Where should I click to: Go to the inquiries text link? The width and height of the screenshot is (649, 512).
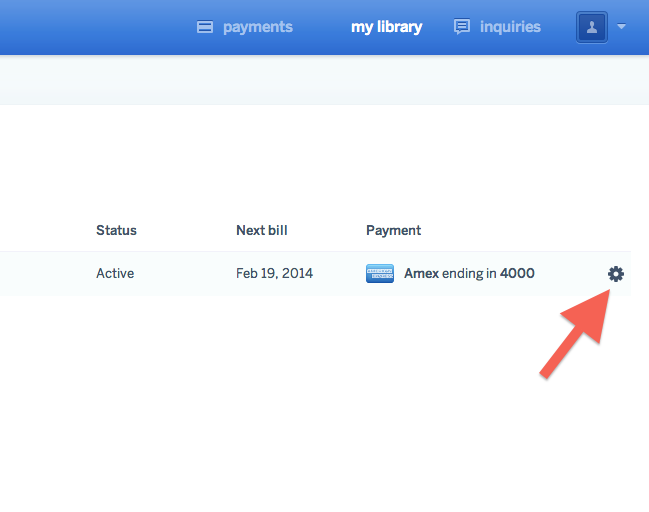tap(510, 27)
